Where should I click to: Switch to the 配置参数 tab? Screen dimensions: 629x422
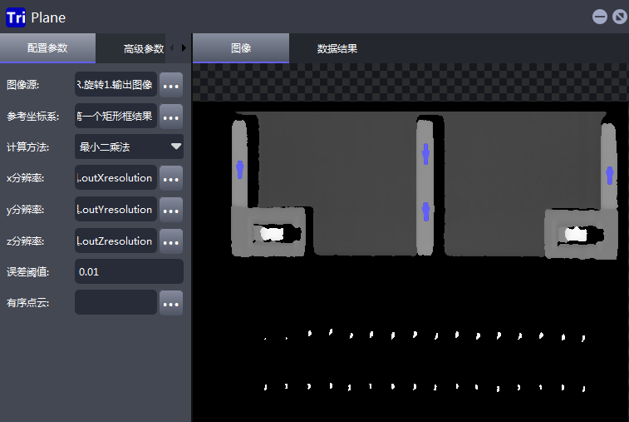[x=47, y=48]
